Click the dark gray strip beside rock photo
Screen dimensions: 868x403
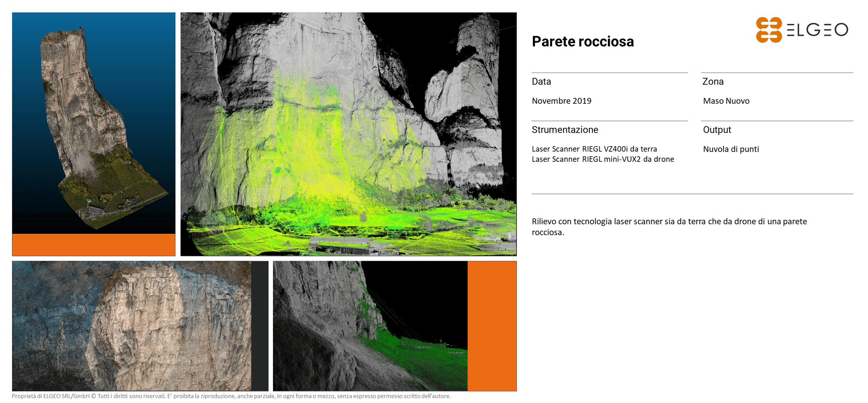point(260,326)
